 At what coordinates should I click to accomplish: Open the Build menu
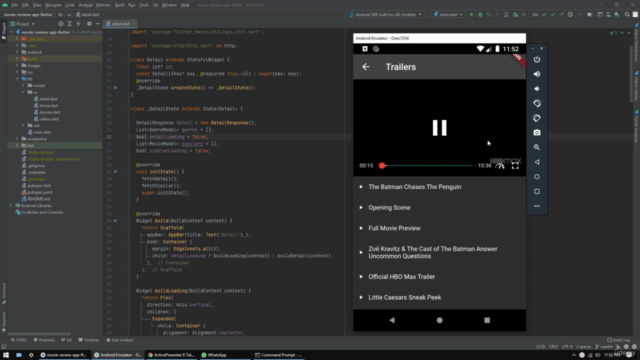tap(120, 5)
